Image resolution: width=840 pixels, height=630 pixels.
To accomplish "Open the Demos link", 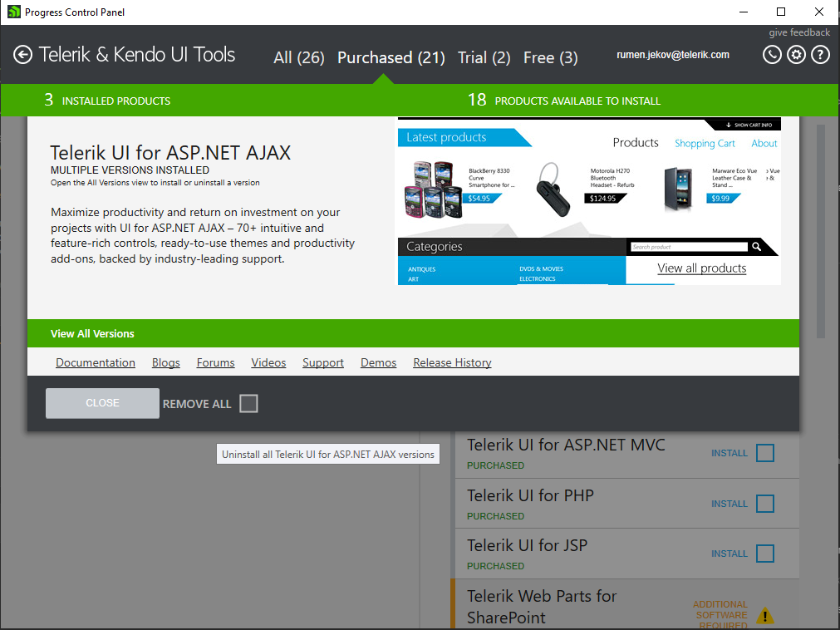I will 378,362.
